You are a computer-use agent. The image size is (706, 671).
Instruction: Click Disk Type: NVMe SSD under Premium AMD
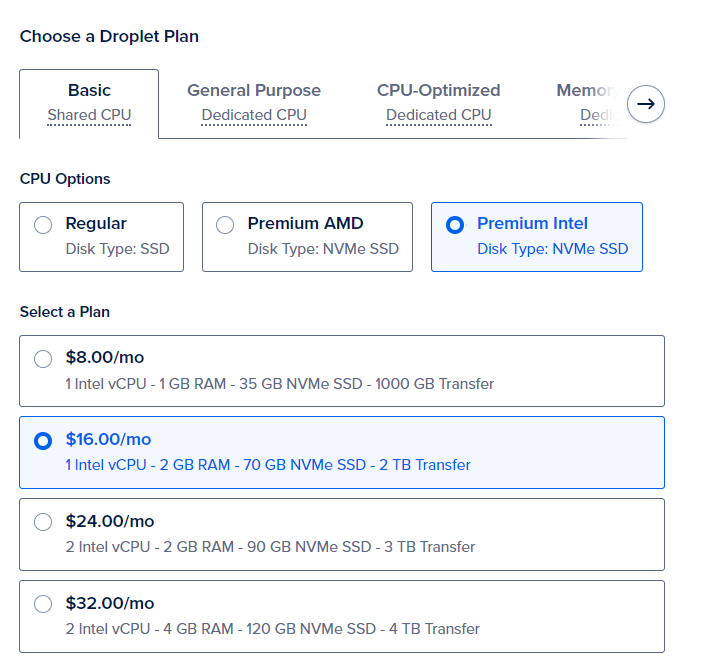(323, 249)
